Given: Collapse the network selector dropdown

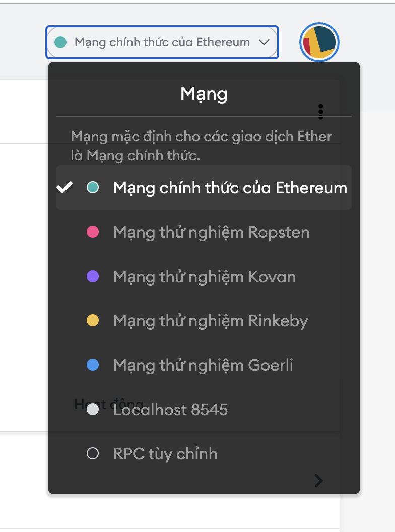Looking at the screenshot, I should coord(162,42).
